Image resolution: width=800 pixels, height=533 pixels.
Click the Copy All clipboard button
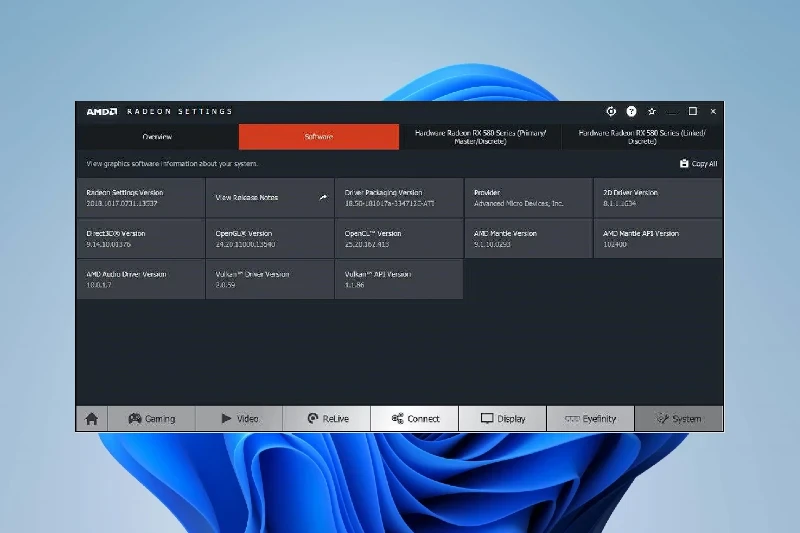point(698,164)
